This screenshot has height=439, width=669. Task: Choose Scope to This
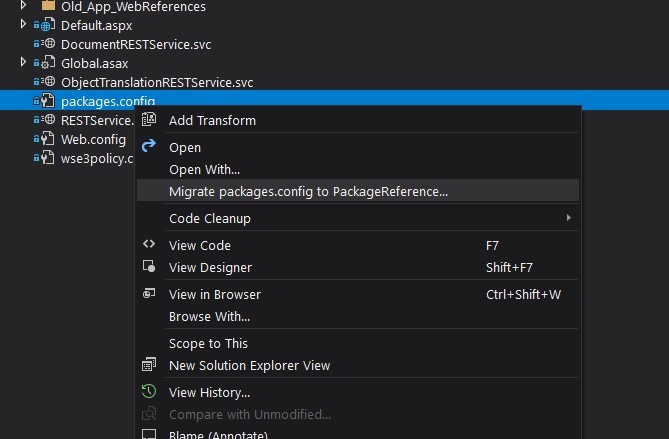(x=358, y=343)
